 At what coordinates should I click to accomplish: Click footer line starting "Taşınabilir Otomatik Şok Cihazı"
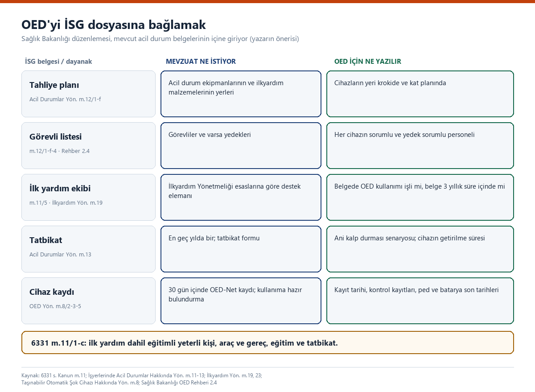pos(119,383)
